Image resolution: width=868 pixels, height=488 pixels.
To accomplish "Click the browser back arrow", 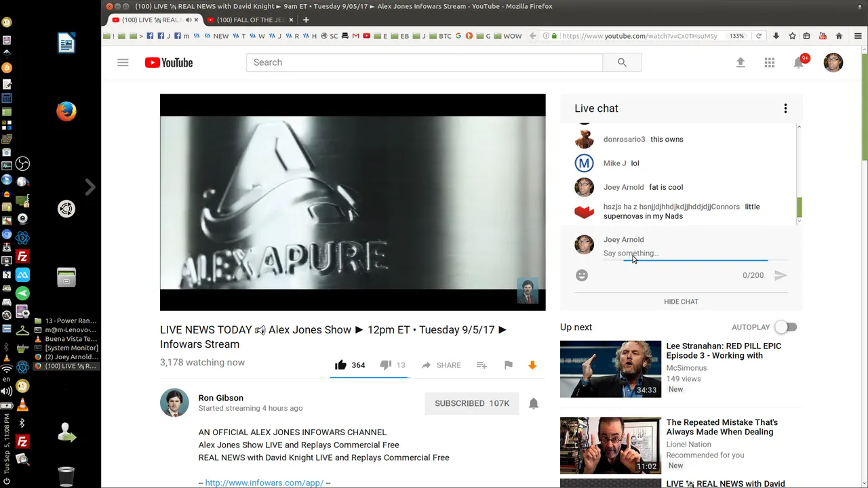I will point(533,36).
